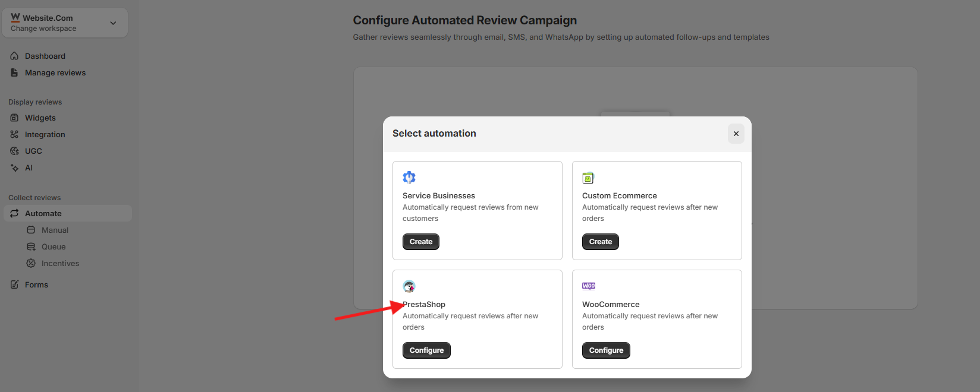Viewport: 980px width, 392px height.
Task: Configure the WooCommerce automation
Action: pos(606,350)
